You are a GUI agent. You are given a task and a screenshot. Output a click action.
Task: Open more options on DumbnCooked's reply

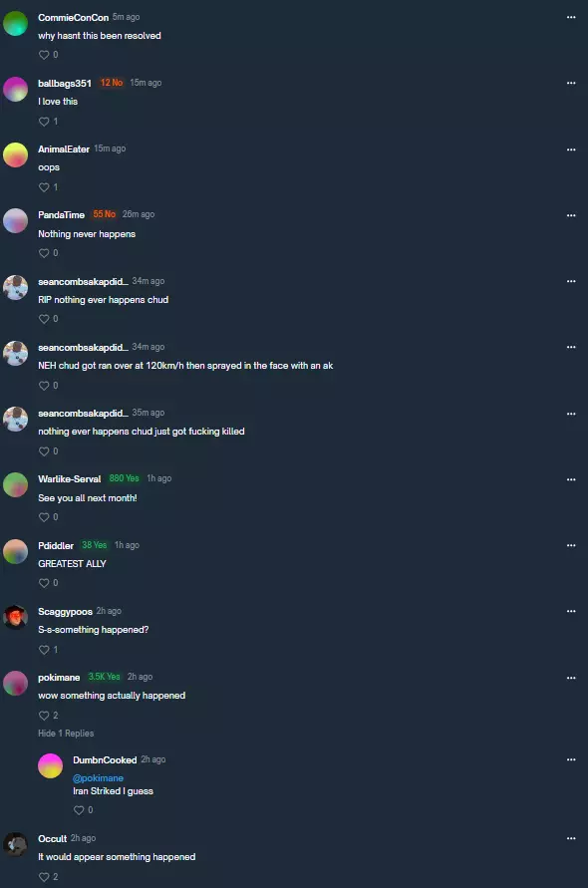[x=571, y=760]
